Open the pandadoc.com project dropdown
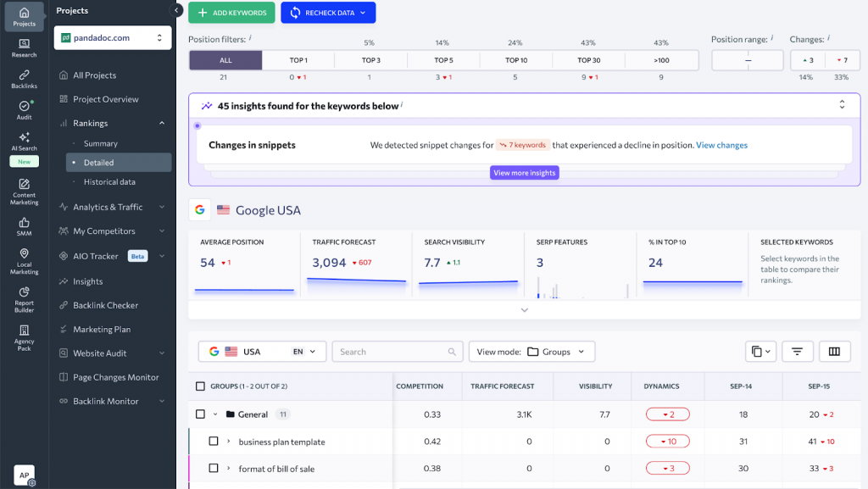Image resolution: width=868 pixels, height=489 pixels. [x=113, y=38]
